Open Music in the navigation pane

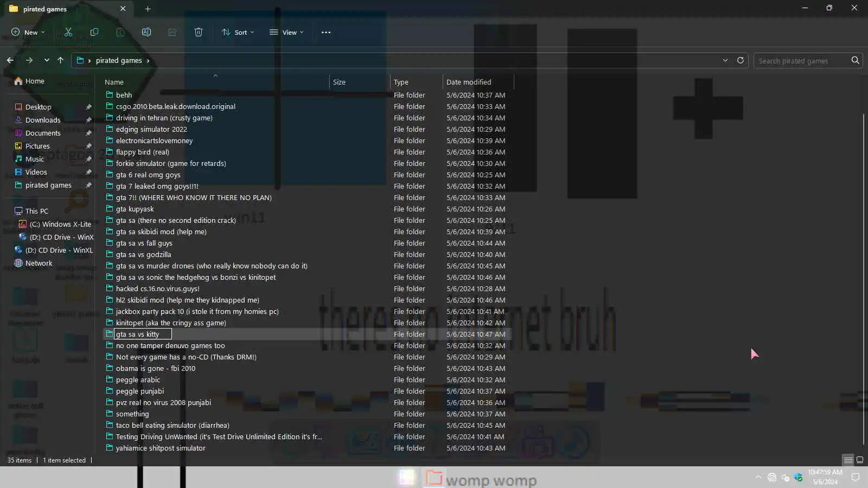[x=35, y=159]
